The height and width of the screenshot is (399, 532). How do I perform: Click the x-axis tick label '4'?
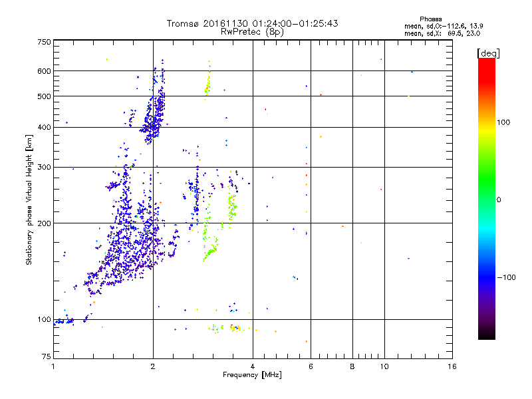click(253, 366)
